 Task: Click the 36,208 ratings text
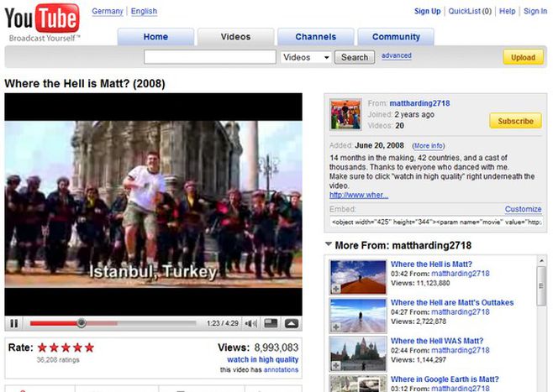(x=58, y=360)
